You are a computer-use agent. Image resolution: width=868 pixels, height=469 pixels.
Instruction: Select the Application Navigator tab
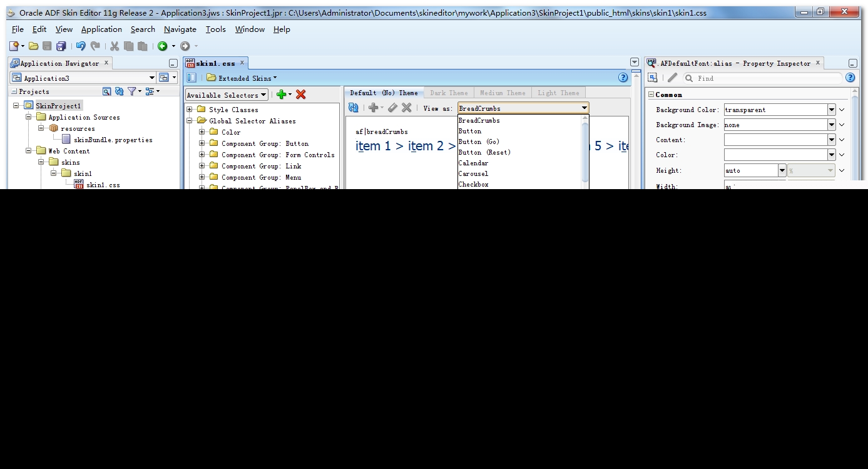[60, 63]
